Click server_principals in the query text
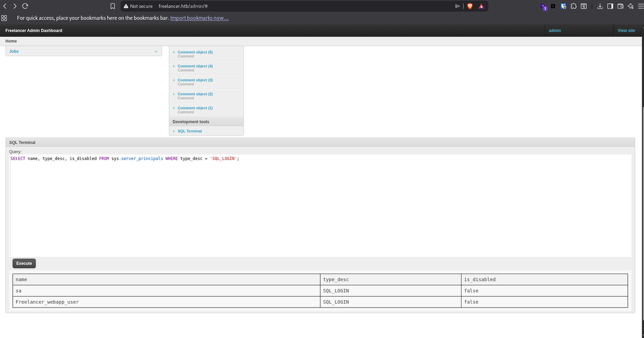 click(x=142, y=159)
